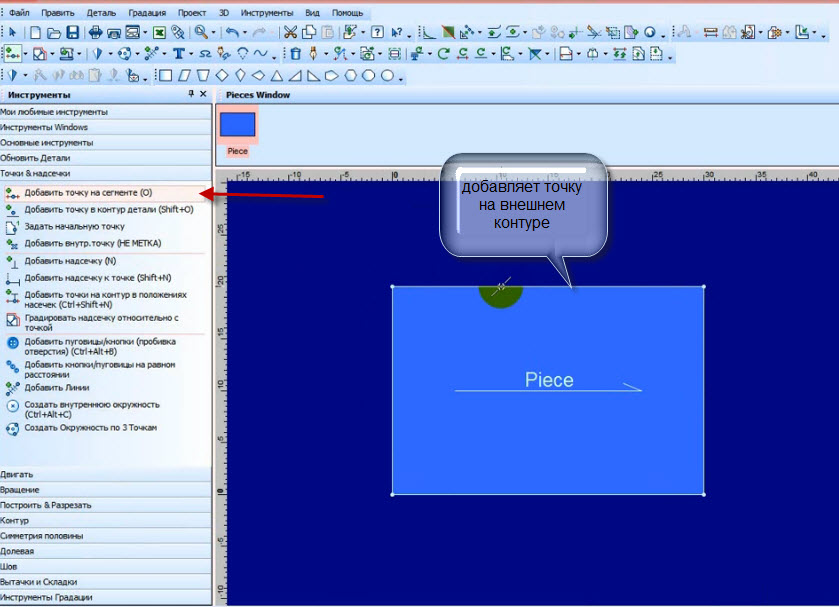Expand the Мои любимые инструменты section
This screenshot has height=607, width=839.
click(x=105, y=112)
